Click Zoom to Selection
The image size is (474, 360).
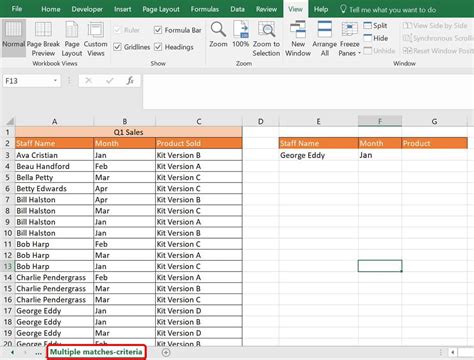(266, 38)
